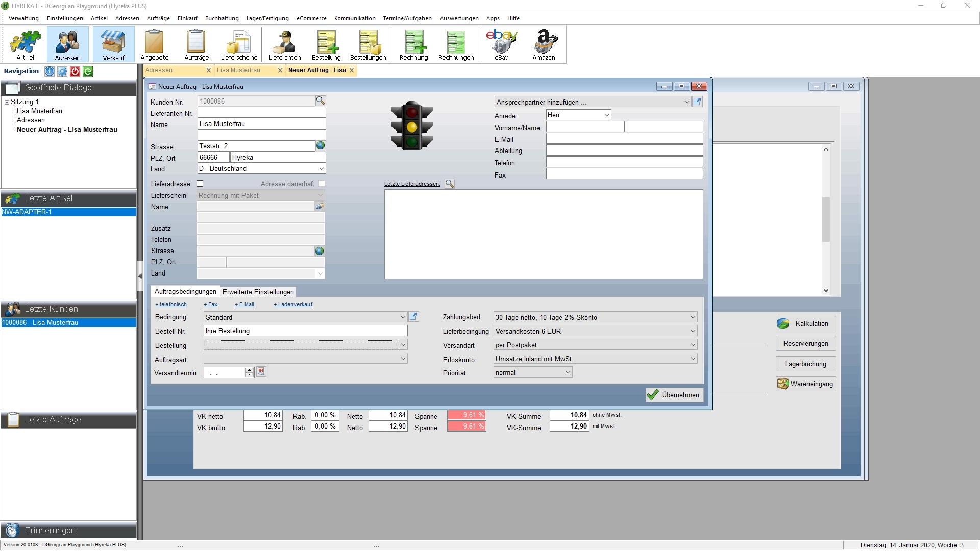Enable the Lieferadresse checkbox
The width and height of the screenshot is (980, 551).
(x=200, y=184)
